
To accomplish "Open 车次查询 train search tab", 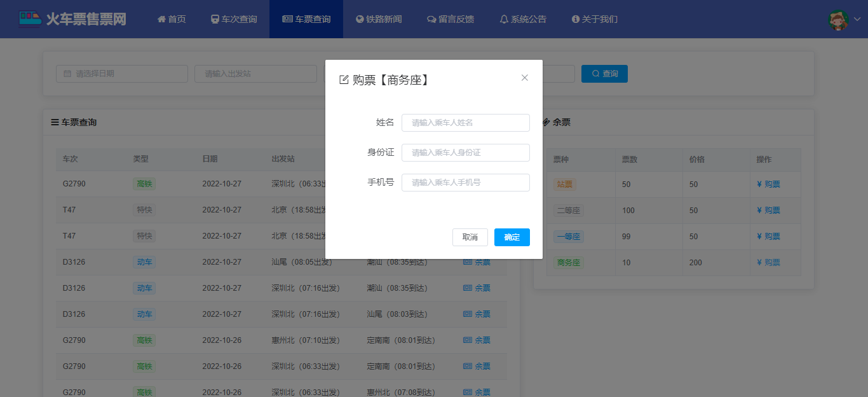I will (x=234, y=19).
